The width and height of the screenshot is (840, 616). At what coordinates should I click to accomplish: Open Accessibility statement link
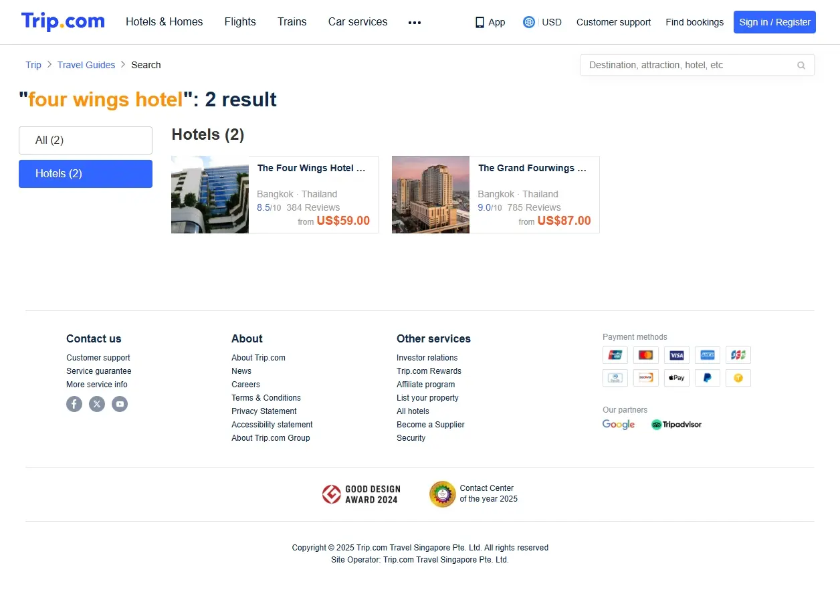click(272, 425)
